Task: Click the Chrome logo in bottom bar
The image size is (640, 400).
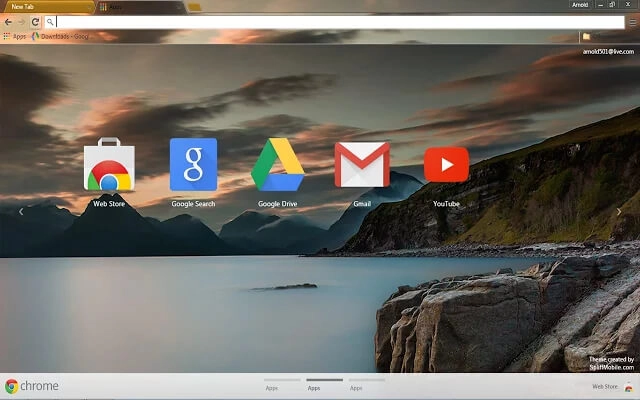Action: [x=32, y=386]
